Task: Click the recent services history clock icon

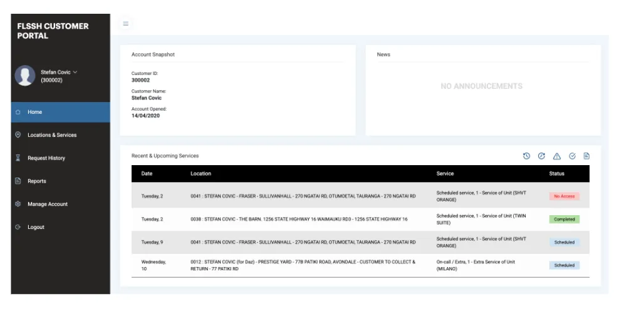Action: (526, 156)
